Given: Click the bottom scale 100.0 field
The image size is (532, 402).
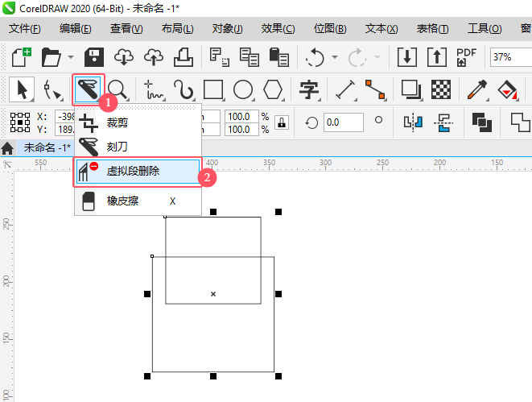Looking at the screenshot, I should (x=241, y=130).
